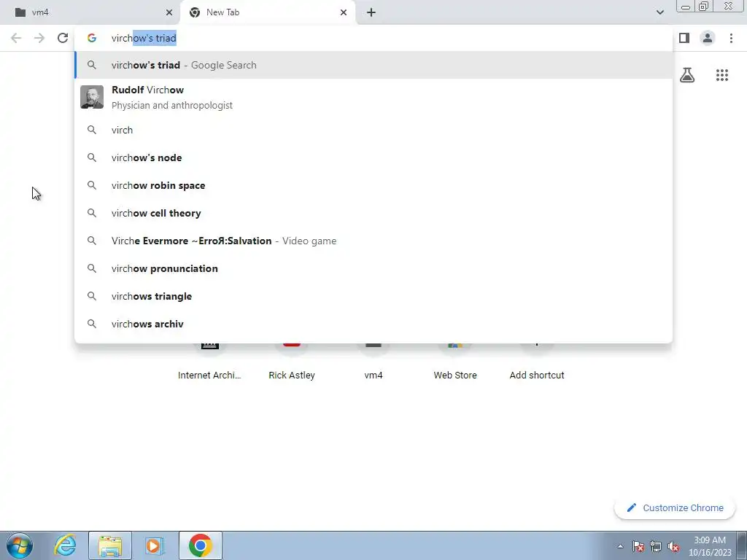This screenshot has height=560, width=747.
Task: Click search icon beside virchows archiv
Action: 91,324
